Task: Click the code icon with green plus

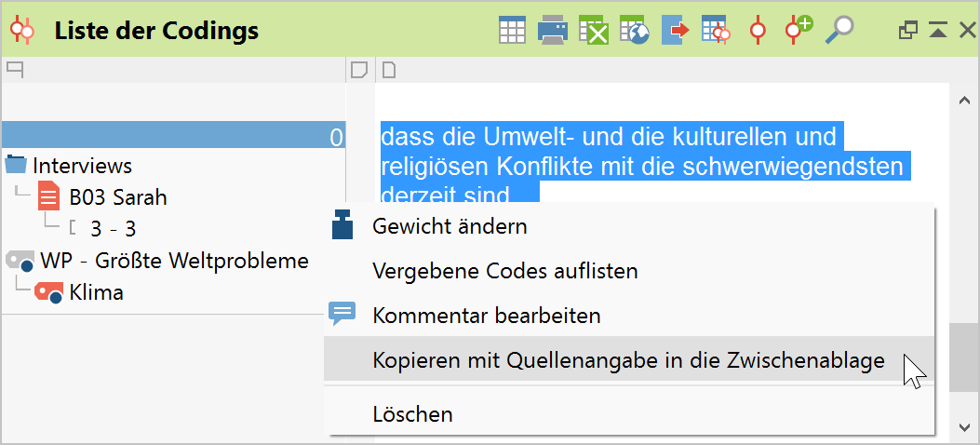Action: coord(798,29)
